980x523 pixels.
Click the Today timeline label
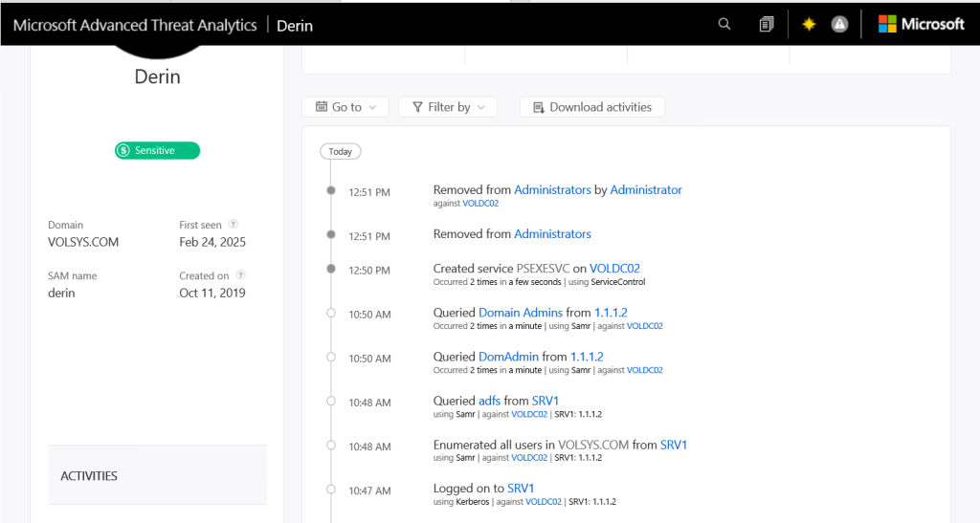pos(340,151)
